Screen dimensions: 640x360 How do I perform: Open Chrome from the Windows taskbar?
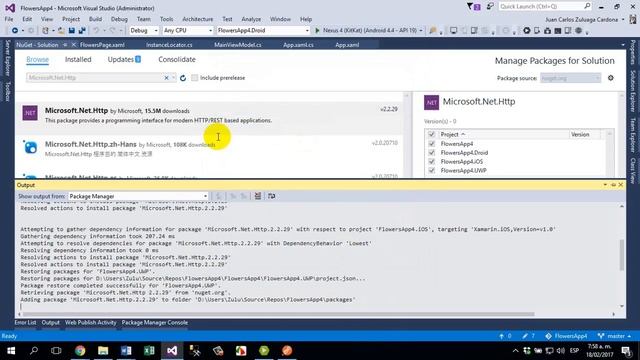tap(80, 351)
